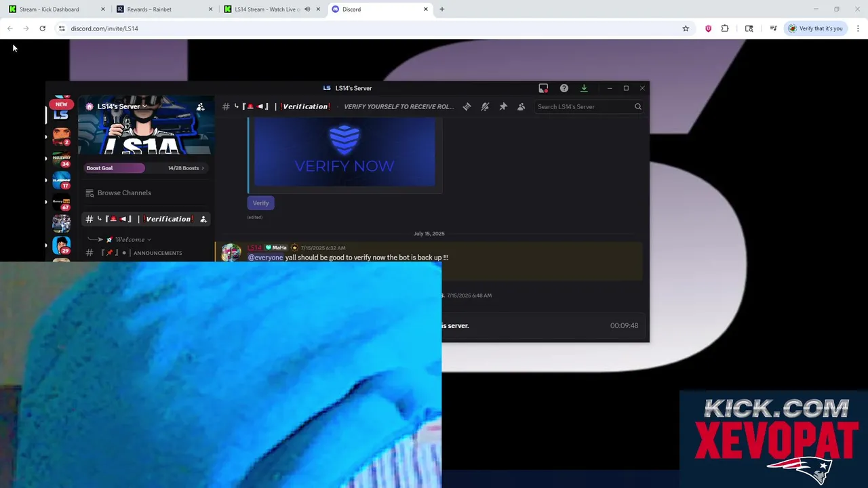This screenshot has height=488, width=868.
Task: Click the site info icon in address bar
Action: coord(62,28)
